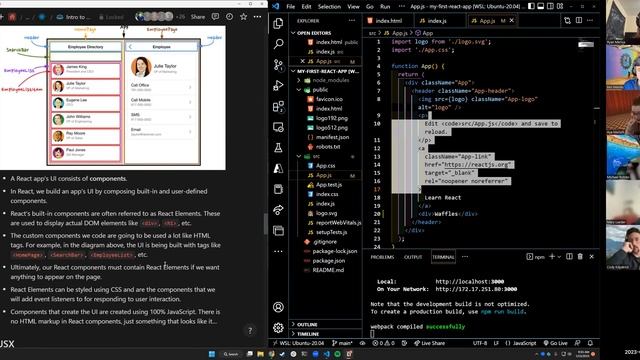Screen dimensions: 640x360
Task: Click the Share button in notes window
Action: pos(198,17)
